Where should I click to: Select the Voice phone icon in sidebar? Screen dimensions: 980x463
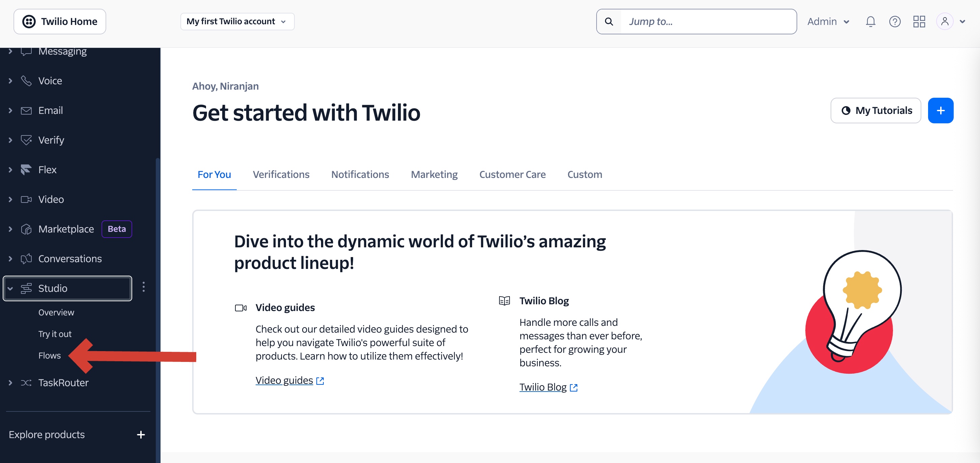tap(26, 81)
